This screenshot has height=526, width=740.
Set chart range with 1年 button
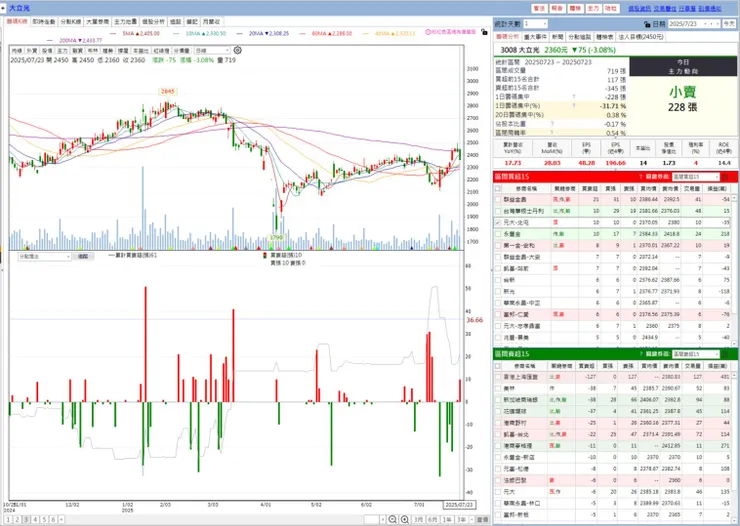click(x=446, y=519)
